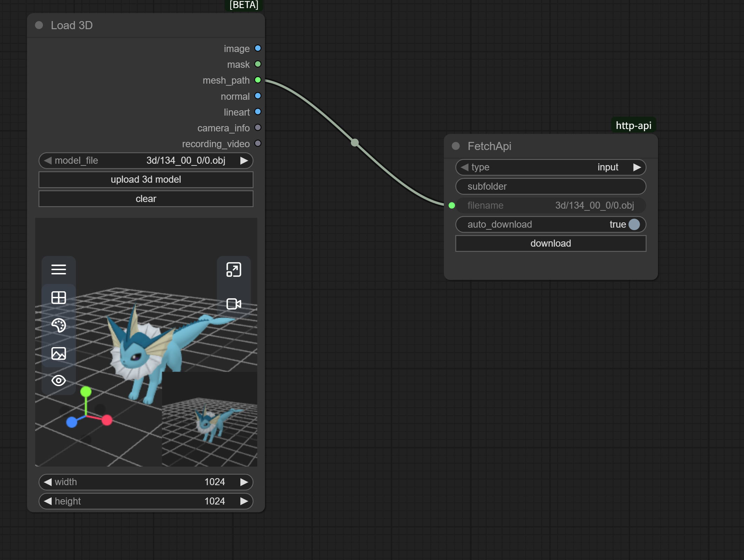
Task: Click the filename input socket on FetchApi
Action: pyautogui.click(x=452, y=206)
